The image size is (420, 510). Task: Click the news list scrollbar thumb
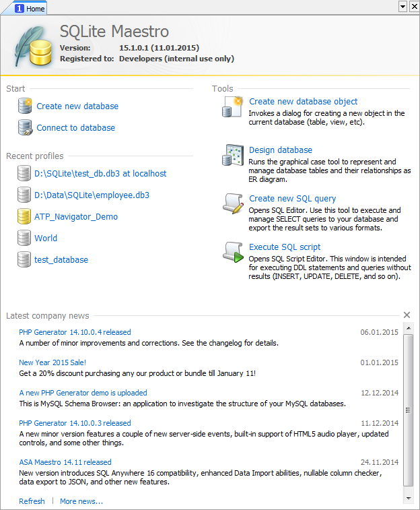[x=409, y=410]
